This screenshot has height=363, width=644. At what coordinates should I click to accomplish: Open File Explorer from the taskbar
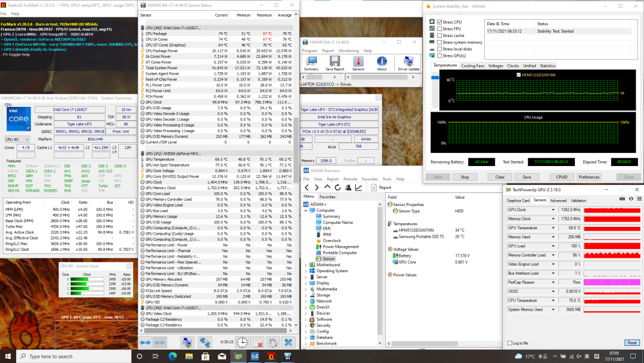point(189,356)
